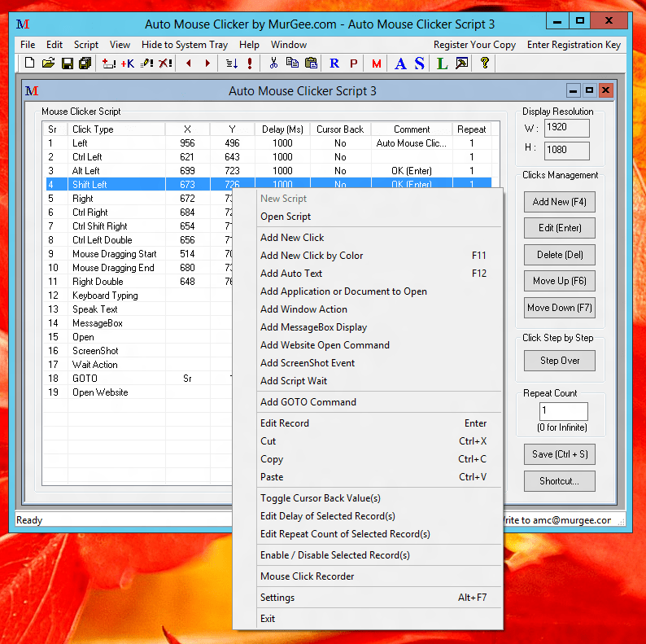Click the Save floppy disk toolbar icon
646x644 pixels.
tap(68, 63)
